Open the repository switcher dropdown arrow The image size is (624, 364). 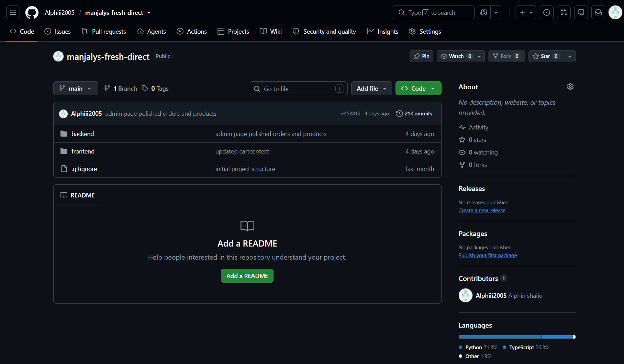coord(149,13)
